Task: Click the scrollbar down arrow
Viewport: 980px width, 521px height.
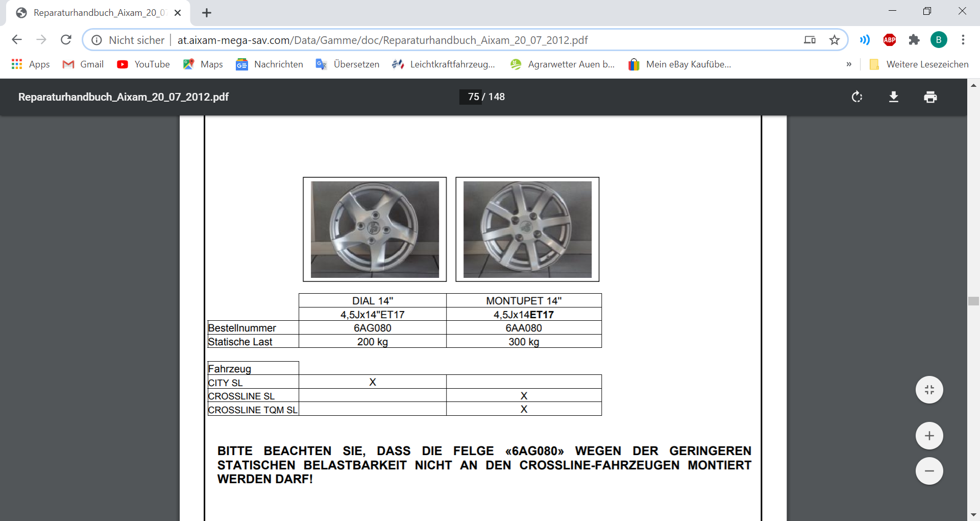Action: (x=973, y=515)
